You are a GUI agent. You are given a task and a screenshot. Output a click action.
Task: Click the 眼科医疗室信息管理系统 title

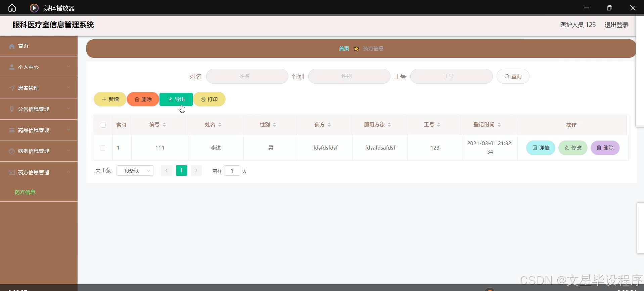tap(53, 25)
